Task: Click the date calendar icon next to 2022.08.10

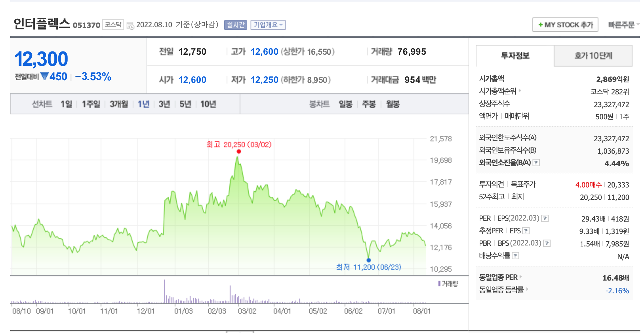Action: pos(130,26)
